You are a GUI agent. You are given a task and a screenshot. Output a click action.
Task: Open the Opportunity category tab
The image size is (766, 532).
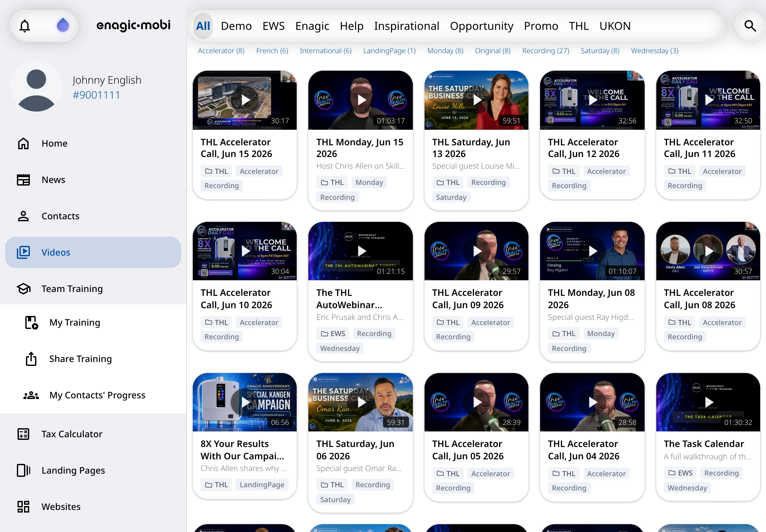pos(482,26)
